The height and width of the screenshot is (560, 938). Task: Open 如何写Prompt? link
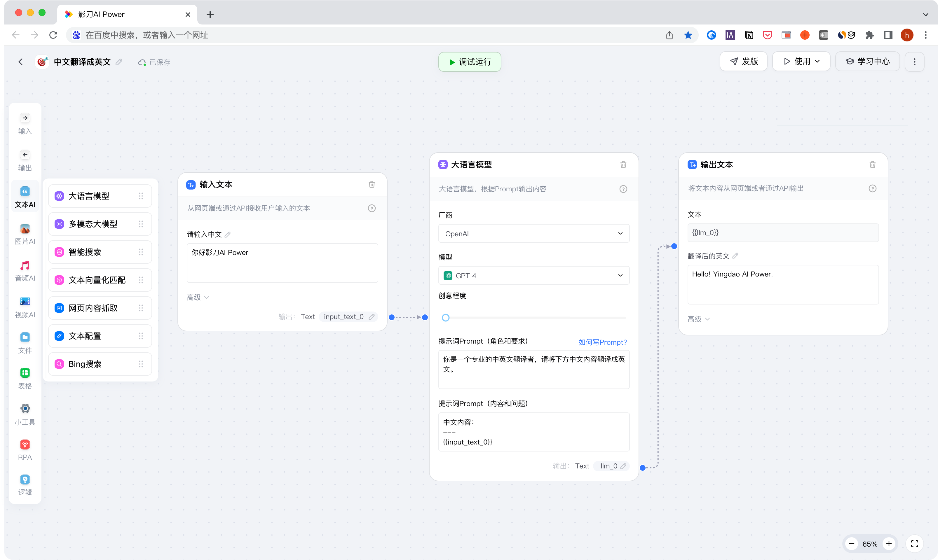(x=602, y=342)
